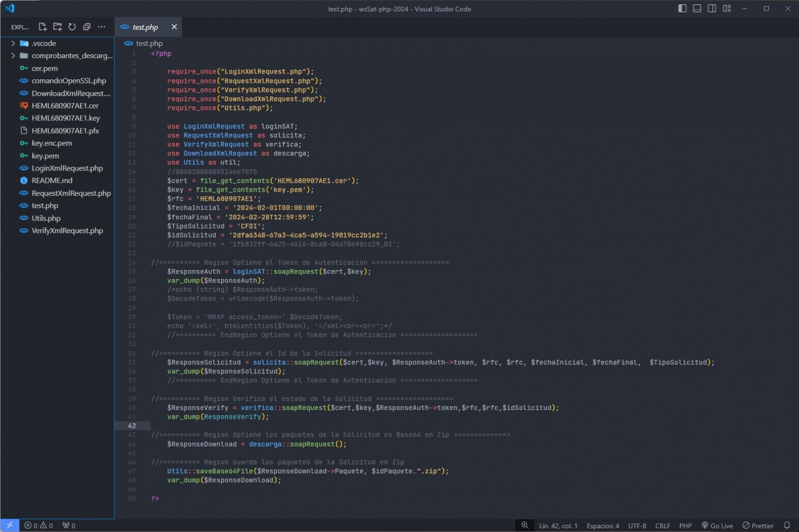This screenshot has height=532, width=799.
Task: Click the var_dump($ResponseAuth) line
Action: [x=216, y=281]
